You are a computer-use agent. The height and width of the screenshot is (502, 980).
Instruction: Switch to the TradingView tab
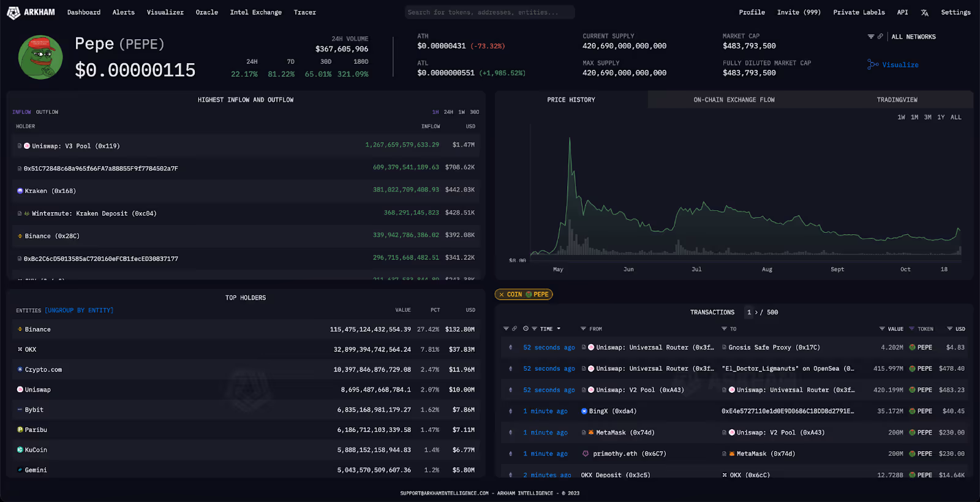897,99
